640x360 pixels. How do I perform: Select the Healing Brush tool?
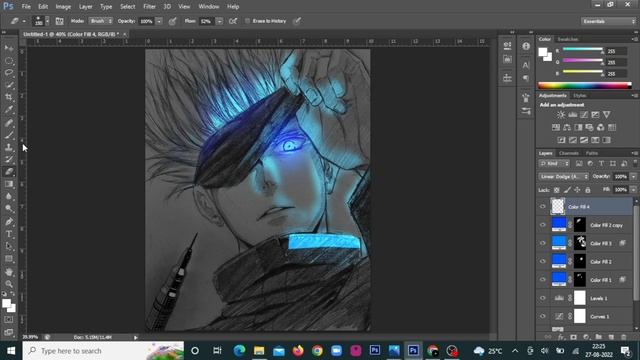point(9,122)
